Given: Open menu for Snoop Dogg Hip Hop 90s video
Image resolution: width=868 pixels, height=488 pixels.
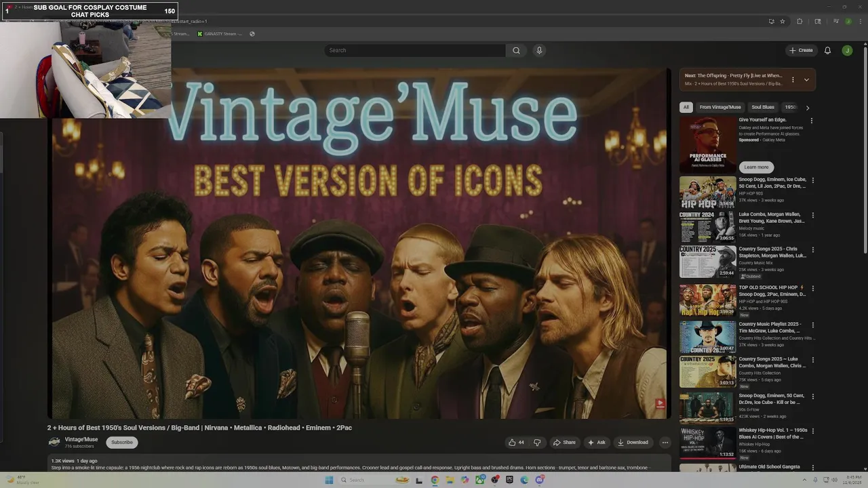Looking at the screenshot, I should tap(813, 180).
